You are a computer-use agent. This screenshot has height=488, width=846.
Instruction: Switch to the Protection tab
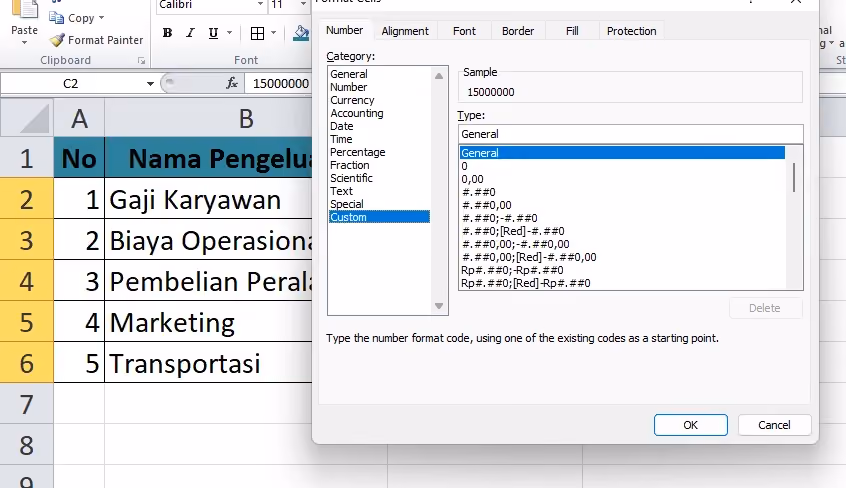(631, 31)
